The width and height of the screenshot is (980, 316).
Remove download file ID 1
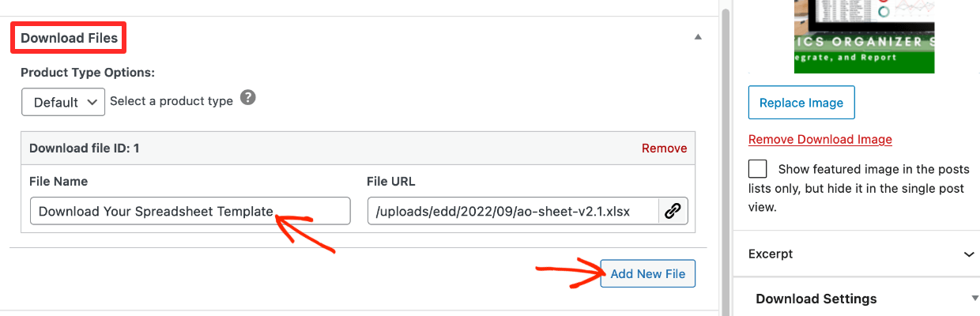[x=664, y=149]
